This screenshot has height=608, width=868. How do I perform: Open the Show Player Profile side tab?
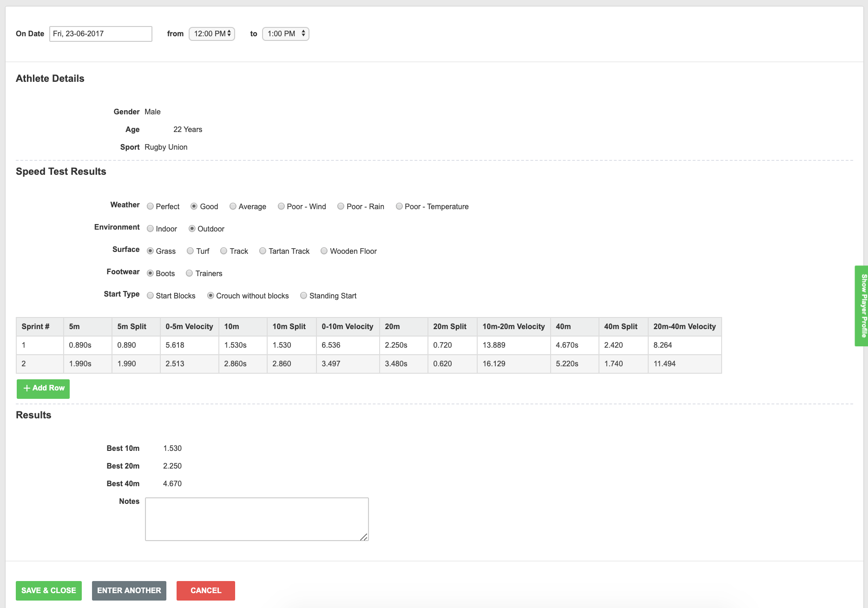[862, 306]
